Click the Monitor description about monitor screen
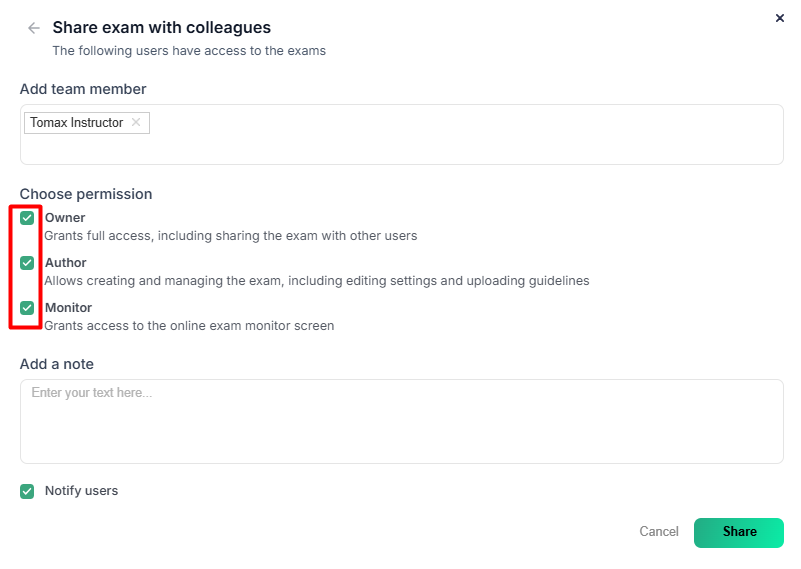Screen dimensions: 801x569 189,326
